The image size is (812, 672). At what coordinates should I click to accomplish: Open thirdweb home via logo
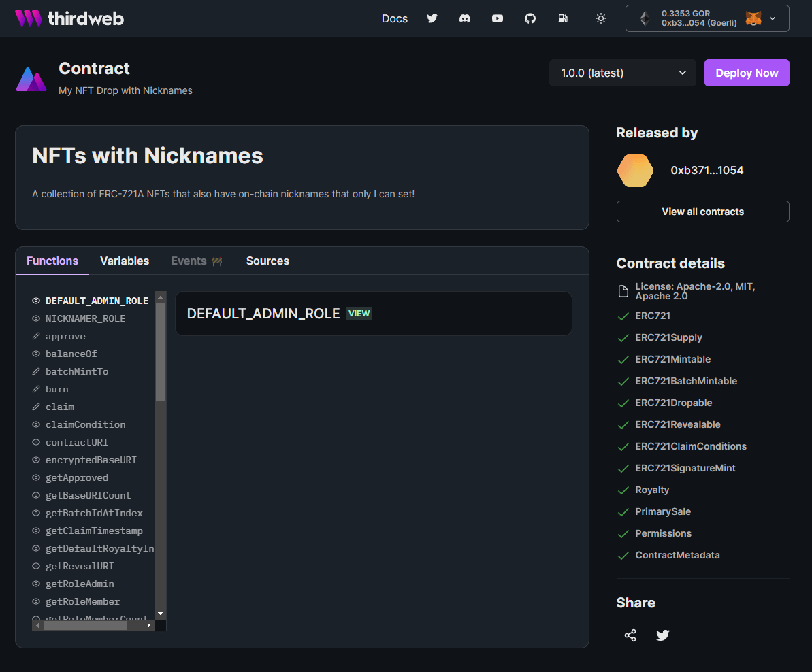tap(69, 18)
